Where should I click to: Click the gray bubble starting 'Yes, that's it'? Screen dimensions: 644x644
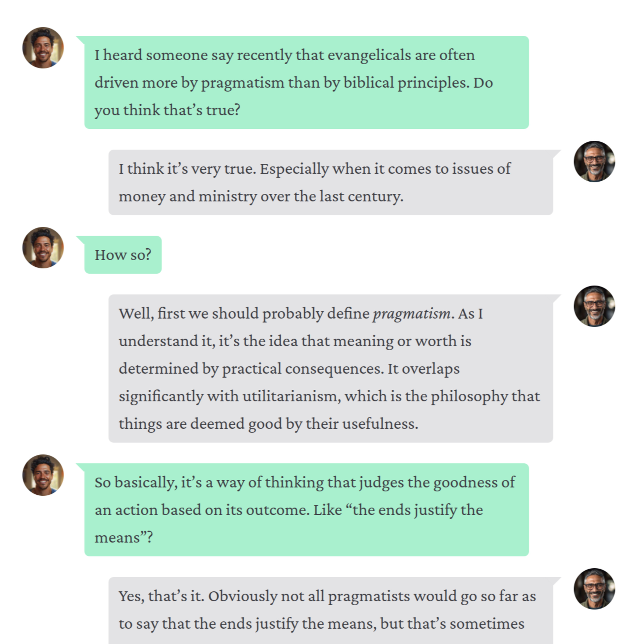click(x=331, y=610)
